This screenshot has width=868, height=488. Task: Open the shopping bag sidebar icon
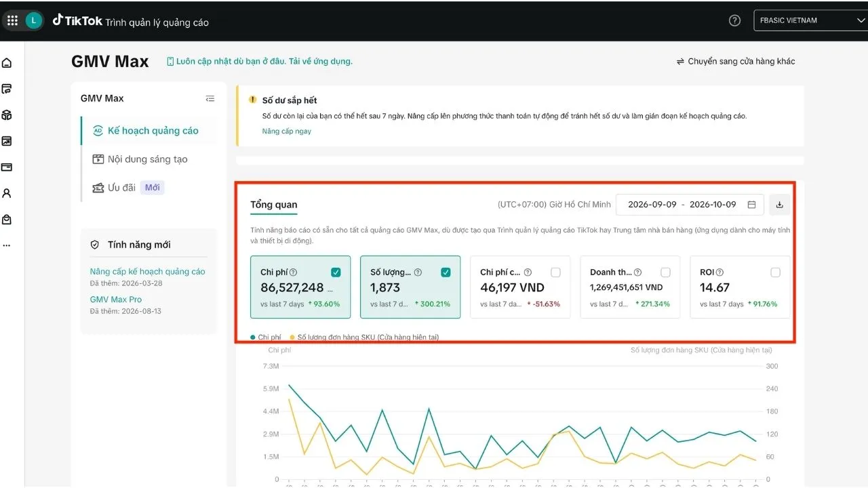pos(7,220)
